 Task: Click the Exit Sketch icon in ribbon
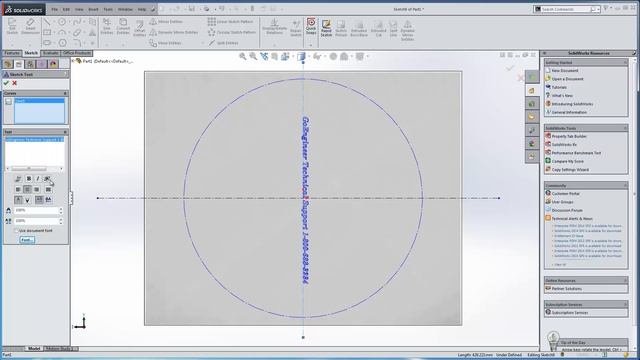click(x=12, y=26)
